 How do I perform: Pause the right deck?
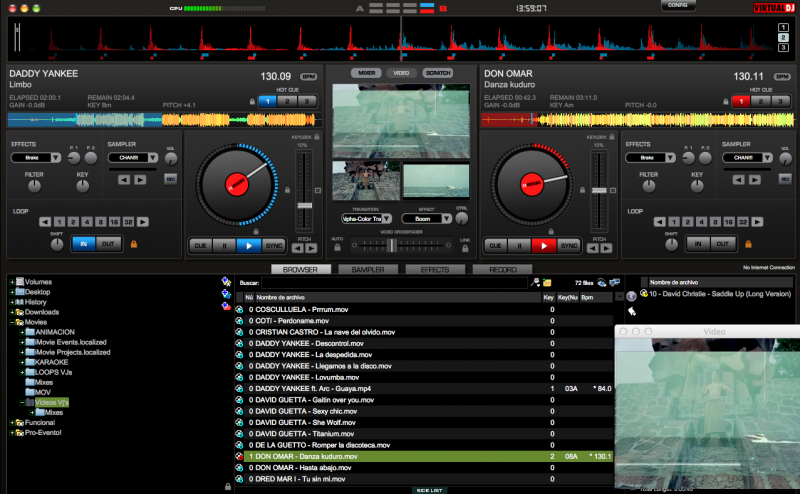[x=519, y=246]
